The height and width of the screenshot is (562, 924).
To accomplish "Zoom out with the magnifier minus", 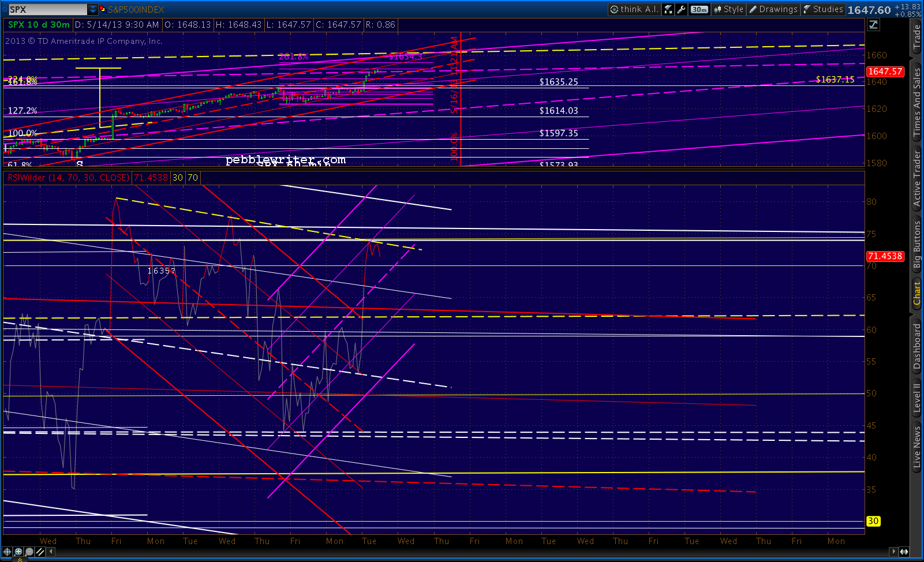I will coord(29,552).
